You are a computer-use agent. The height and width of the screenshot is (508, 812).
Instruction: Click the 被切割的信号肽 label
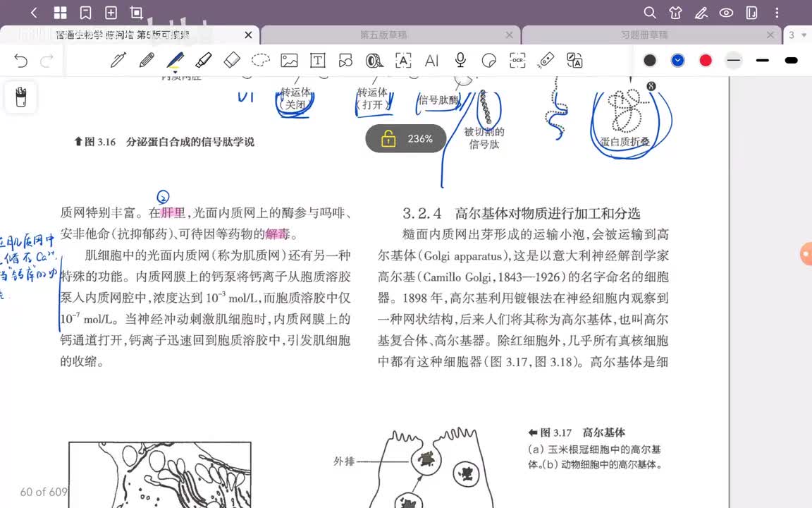pyautogui.click(x=484, y=138)
